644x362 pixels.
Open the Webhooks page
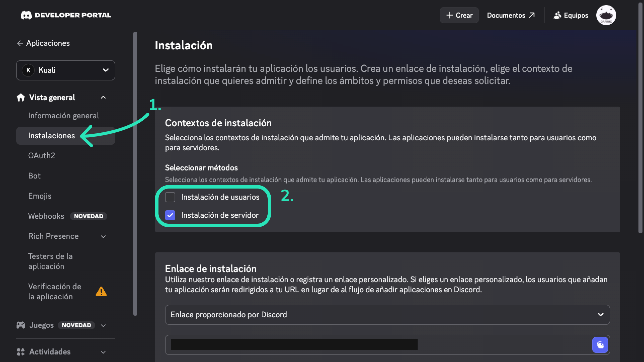[x=46, y=216]
